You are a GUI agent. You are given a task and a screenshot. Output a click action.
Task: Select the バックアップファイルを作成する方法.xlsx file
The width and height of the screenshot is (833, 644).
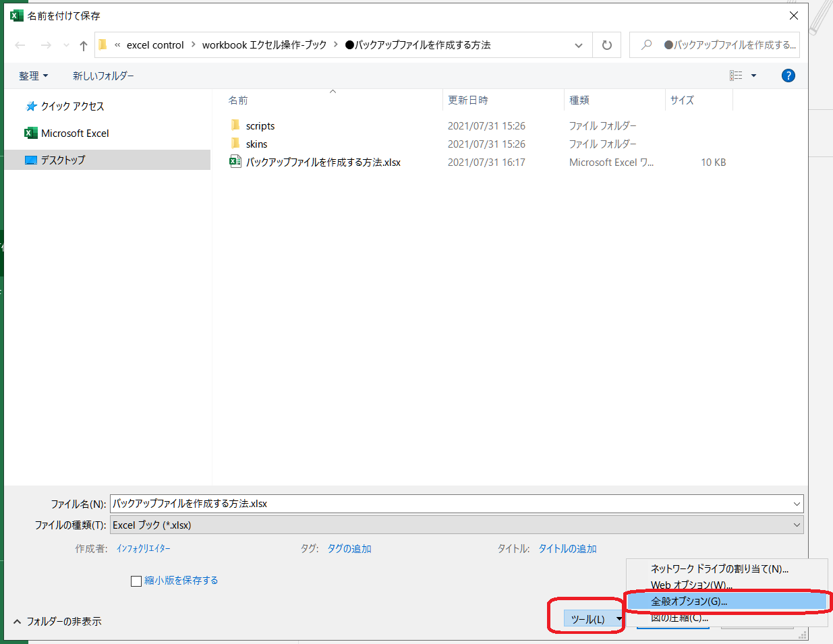[x=322, y=162]
